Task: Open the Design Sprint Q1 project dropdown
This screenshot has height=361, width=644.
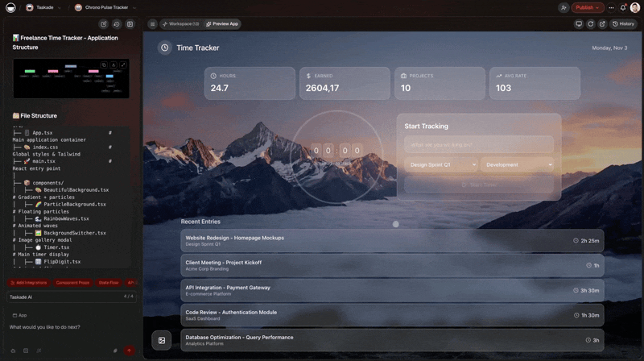Action: (x=441, y=165)
